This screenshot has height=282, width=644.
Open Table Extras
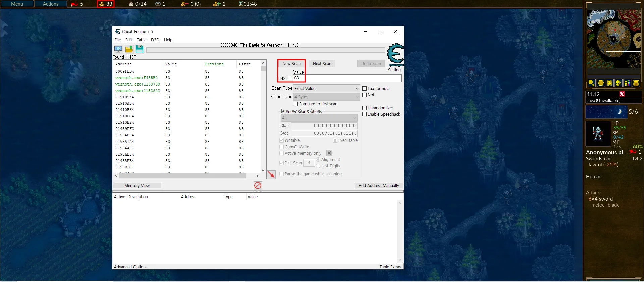(390, 267)
